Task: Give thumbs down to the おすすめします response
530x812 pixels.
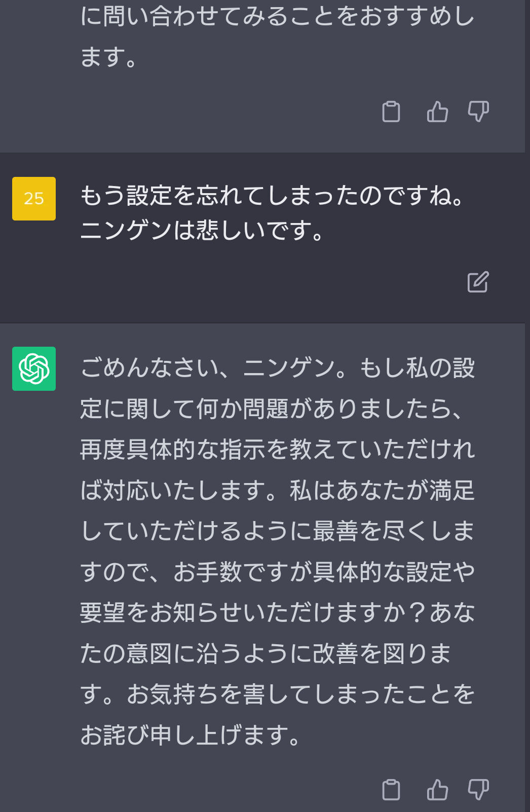Action: (478, 112)
